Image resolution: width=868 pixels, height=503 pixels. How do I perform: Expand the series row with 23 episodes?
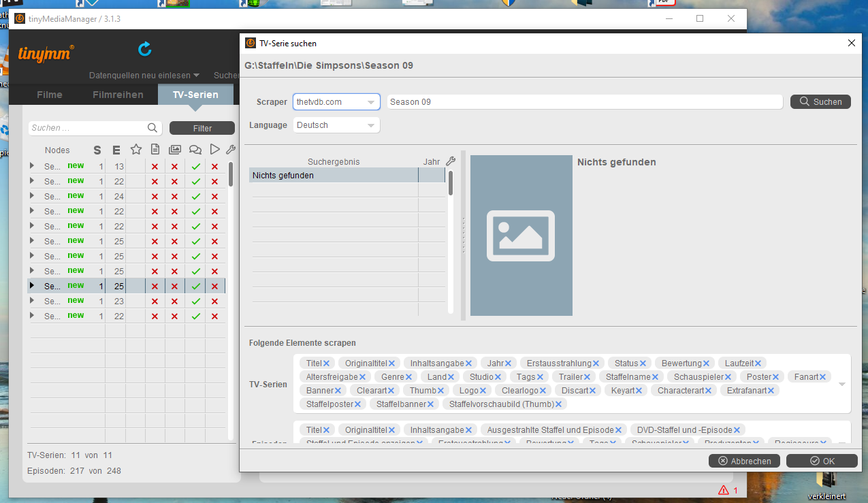(x=32, y=301)
